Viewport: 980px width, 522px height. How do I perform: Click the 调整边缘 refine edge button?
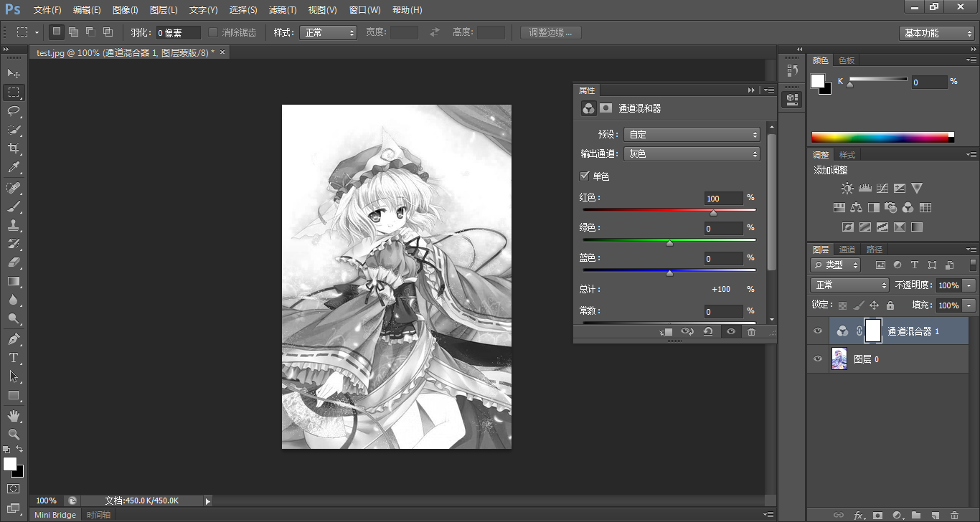550,32
